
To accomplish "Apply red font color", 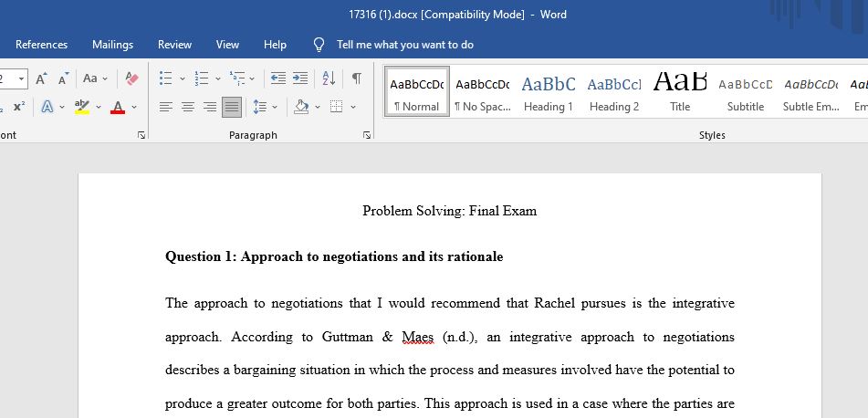I will 118,106.
